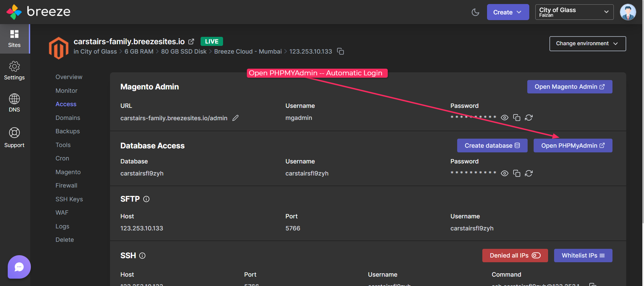644x286 pixels.
Task: Go to Sites in sidebar
Action: click(14, 39)
